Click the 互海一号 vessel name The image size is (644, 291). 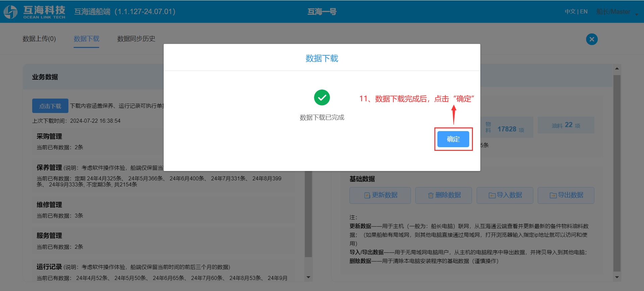click(x=322, y=12)
